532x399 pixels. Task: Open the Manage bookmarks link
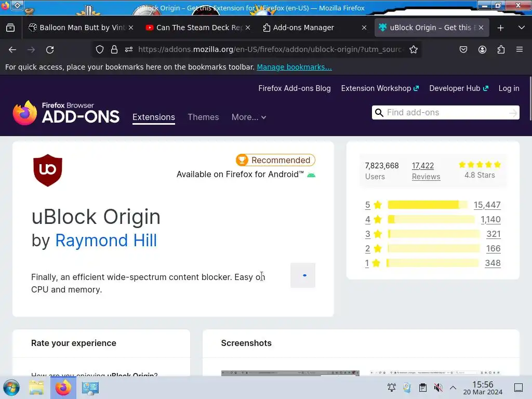pyautogui.click(x=294, y=67)
